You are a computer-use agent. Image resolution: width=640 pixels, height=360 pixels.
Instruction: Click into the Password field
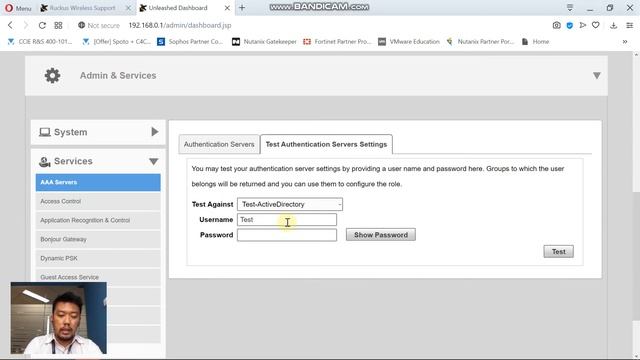click(287, 235)
